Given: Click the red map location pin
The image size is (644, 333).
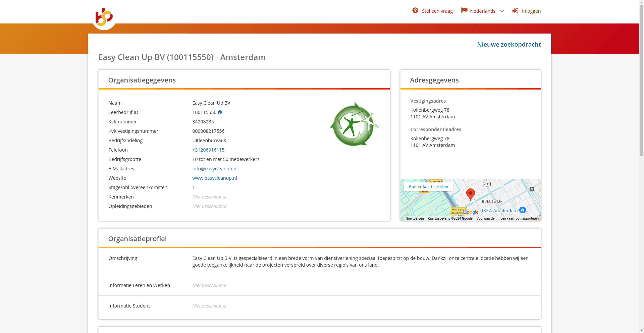Looking at the screenshot, I should pos(471,194).
